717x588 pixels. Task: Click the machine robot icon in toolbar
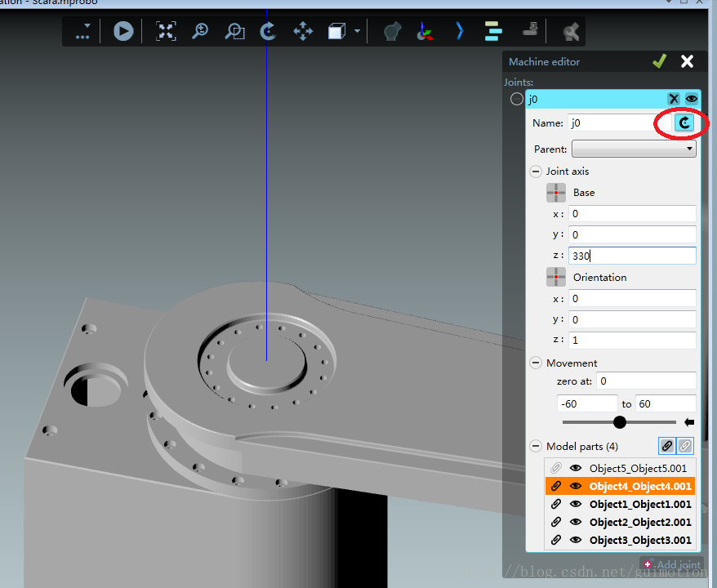(x=392, y=32)
